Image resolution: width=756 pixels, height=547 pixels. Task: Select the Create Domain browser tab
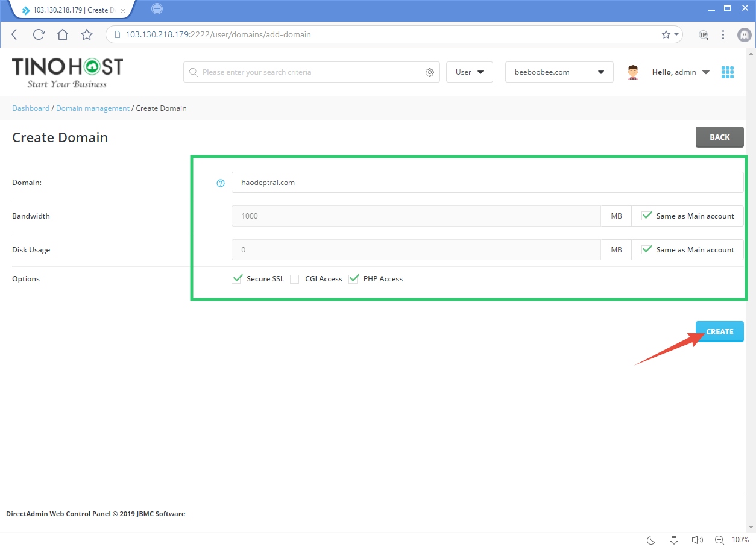(66, 9)
